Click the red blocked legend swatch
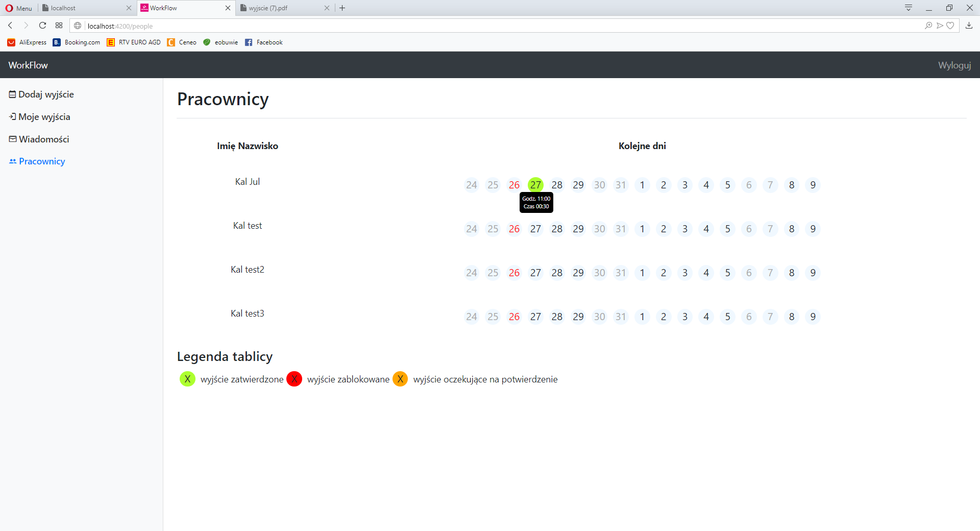980x531 pixels. [x=295, y=379]
